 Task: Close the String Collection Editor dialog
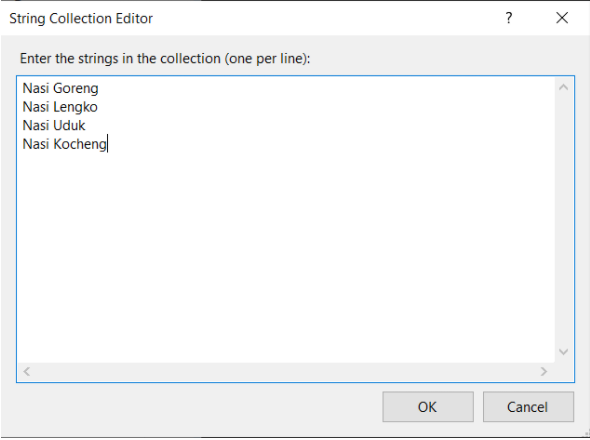(562, 18)
